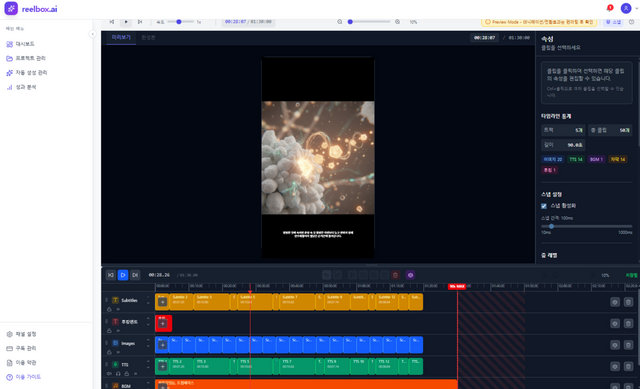Toggle the lock on the Images track
Viewport: 640px width, 389px height.
pyautogui.click(x=109, y=352)
